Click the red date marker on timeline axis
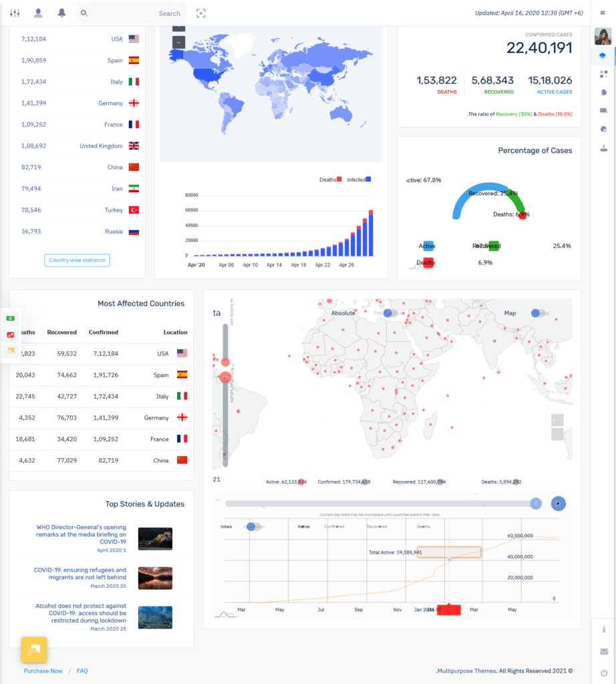This screenshot has width=616, height=684. coord(449,609)
